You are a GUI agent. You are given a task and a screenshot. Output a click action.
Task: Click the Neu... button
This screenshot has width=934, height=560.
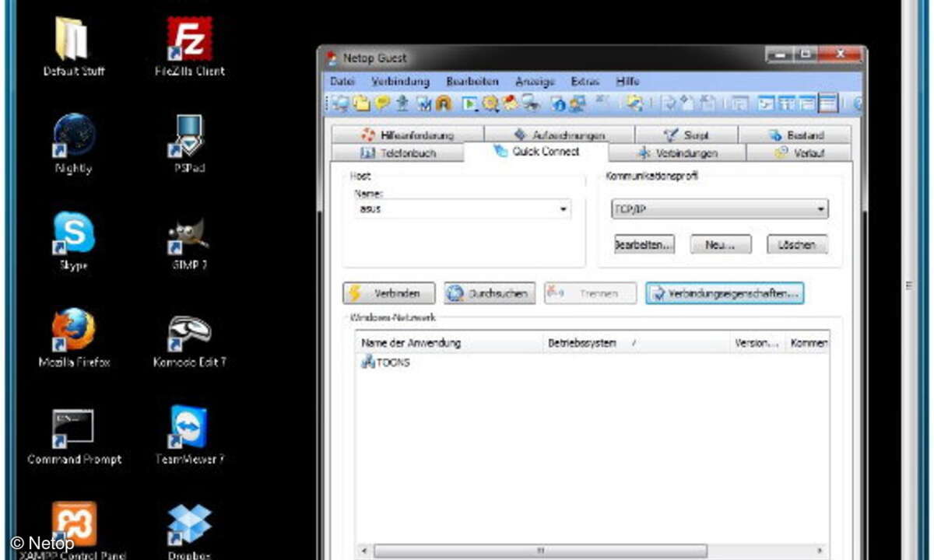pyautogui.click(x=721, y=244)
